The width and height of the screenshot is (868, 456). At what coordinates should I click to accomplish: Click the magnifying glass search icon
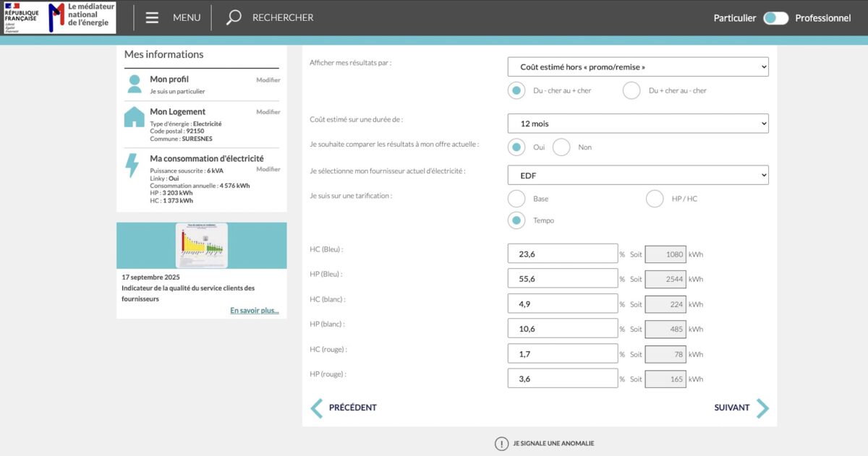234,18
